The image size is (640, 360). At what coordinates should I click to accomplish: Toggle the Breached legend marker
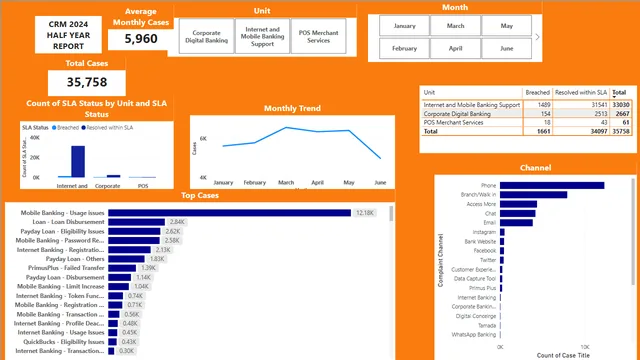pos(54,128)
